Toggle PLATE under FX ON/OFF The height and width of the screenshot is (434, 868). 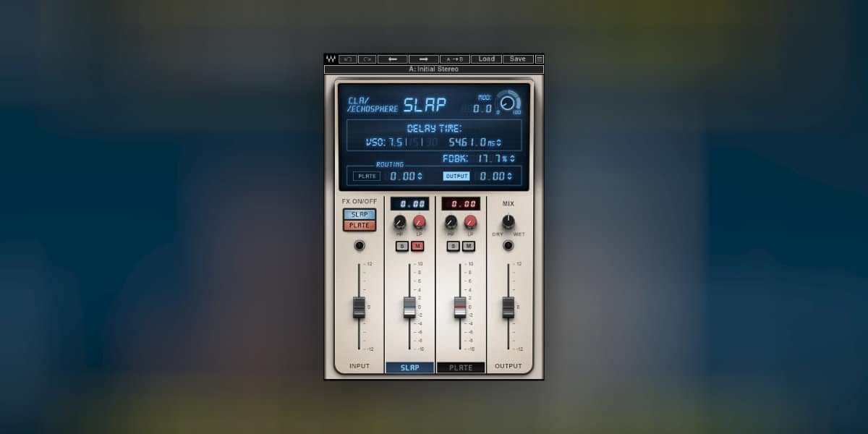pos(359,226)
